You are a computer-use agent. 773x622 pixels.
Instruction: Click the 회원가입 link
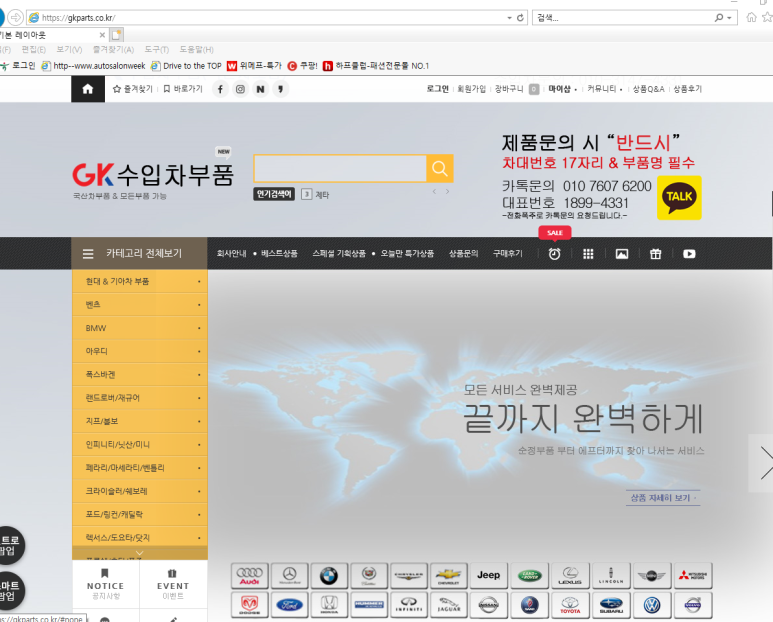[x=472, y=89]
